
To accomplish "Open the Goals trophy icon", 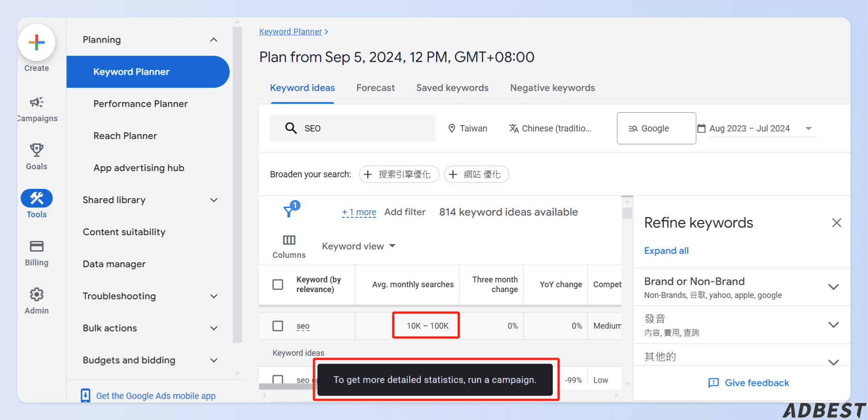I will pos(37,150).
